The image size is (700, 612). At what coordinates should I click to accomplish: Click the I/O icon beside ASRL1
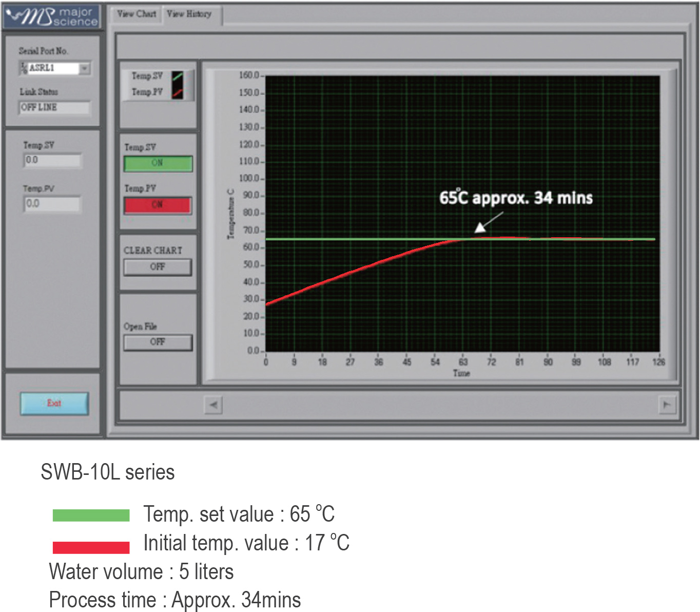click(x=24, y=68)
